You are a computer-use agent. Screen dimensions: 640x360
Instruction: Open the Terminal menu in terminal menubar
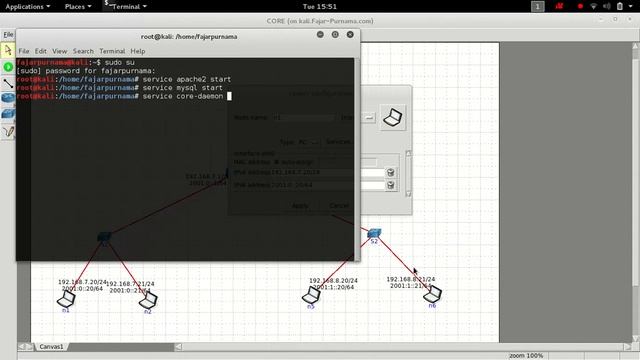click(112, 51)
